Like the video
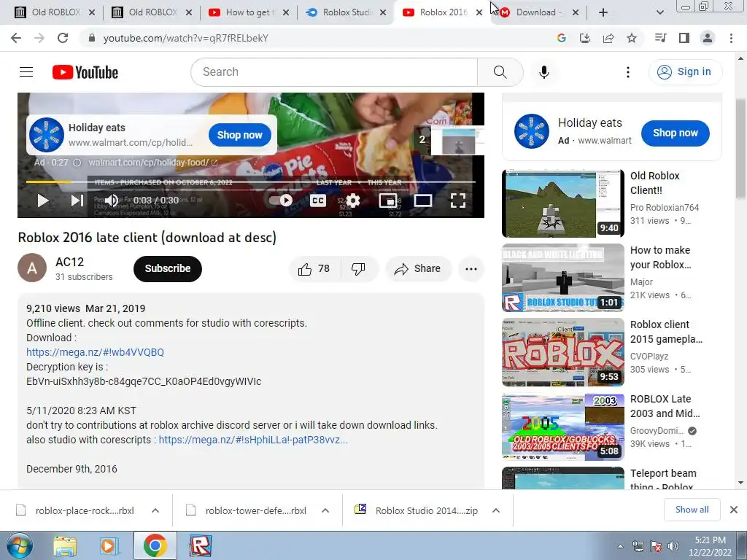This screenshot has height=560, width=747. (314, 269)
